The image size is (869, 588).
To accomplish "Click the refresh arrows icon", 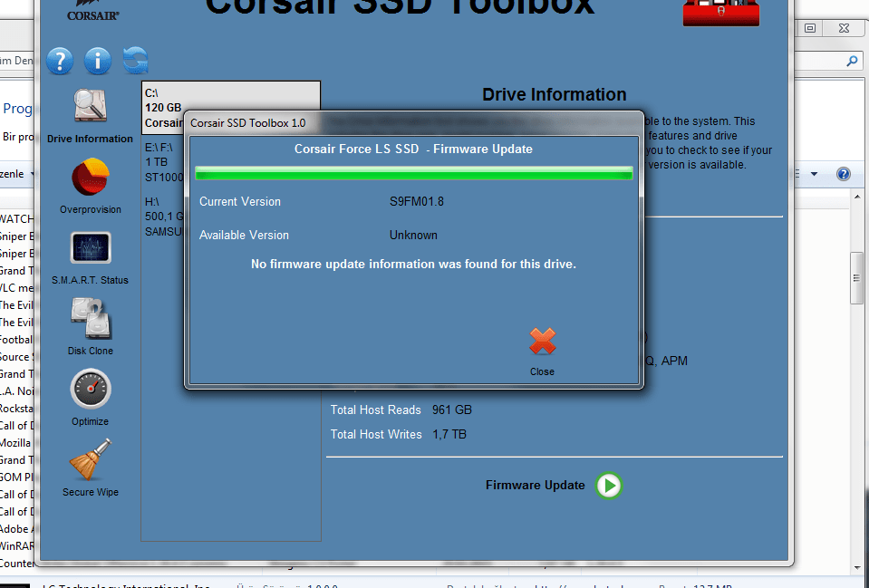I will [x=135, y=60].
